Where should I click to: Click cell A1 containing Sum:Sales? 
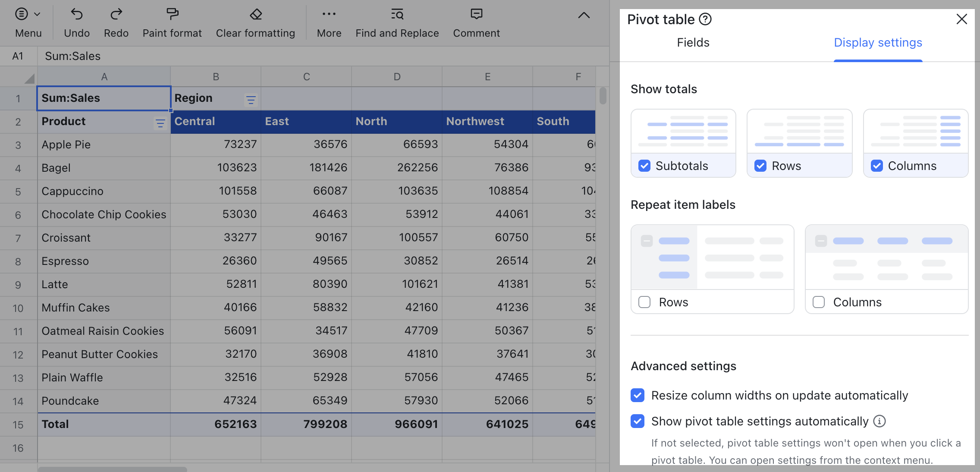[104, 98]
